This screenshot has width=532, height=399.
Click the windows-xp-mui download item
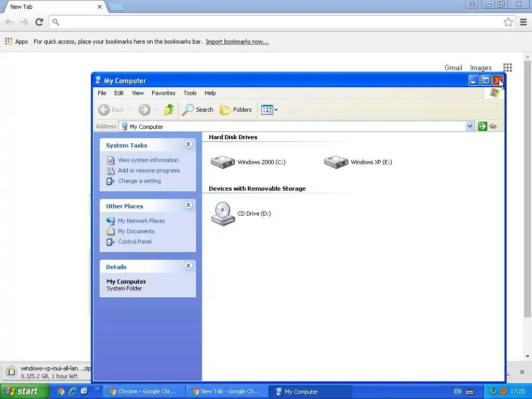pyautogui.click(x=47, y=372)
